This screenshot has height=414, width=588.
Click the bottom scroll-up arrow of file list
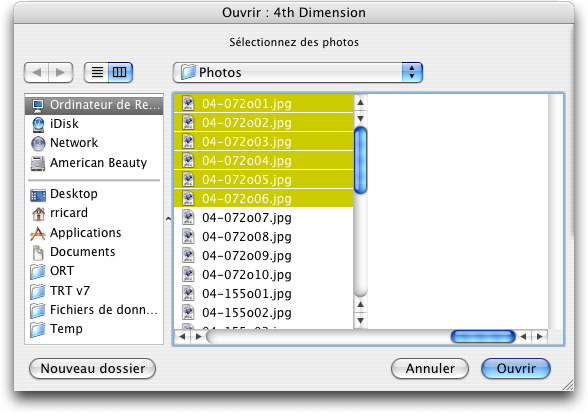360,304
